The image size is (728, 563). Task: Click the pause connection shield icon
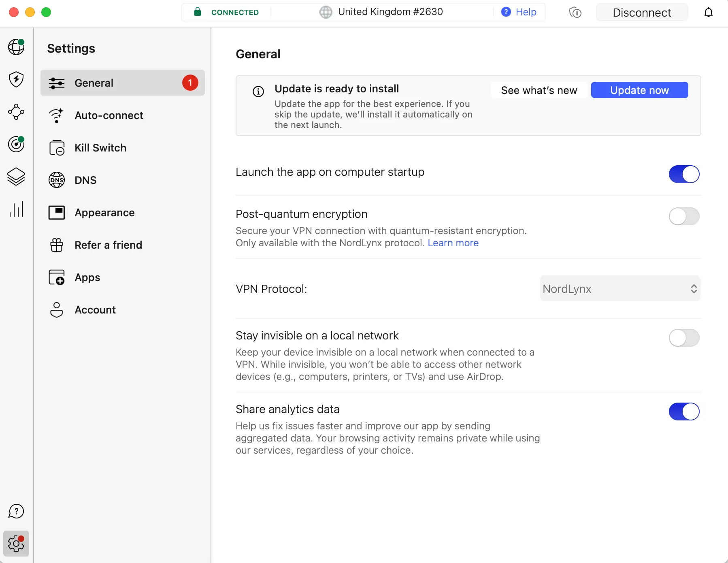(575, 13)
